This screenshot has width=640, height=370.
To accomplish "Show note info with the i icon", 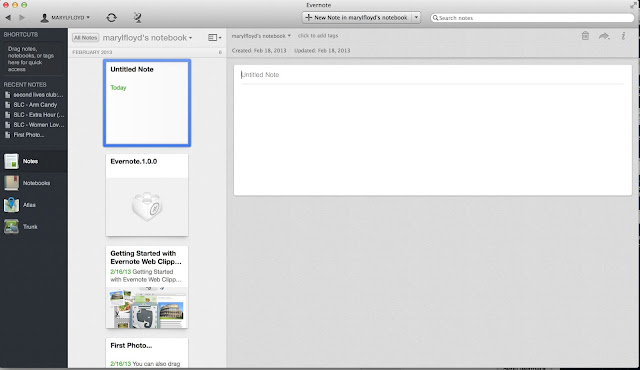I will (x=623, y=36).
